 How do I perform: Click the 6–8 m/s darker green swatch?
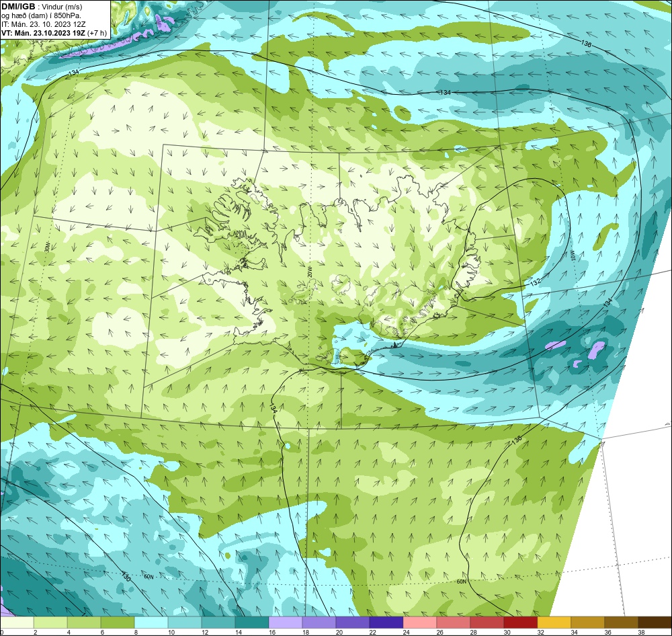[118, 623]
